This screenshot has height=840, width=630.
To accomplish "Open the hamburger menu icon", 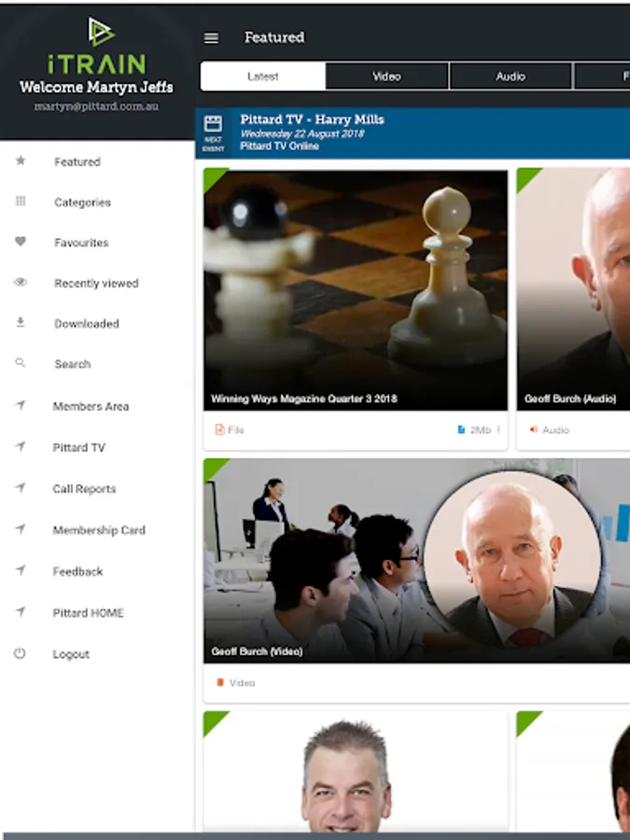I will pyautogui.click(x=211, y=38).
